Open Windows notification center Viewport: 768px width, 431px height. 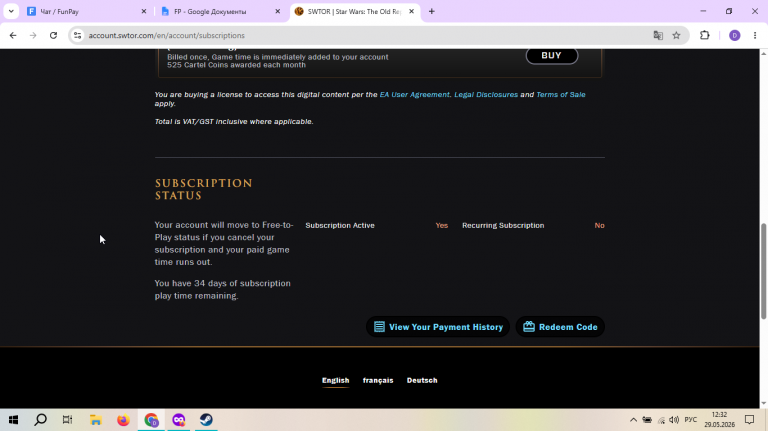(749, 420)
